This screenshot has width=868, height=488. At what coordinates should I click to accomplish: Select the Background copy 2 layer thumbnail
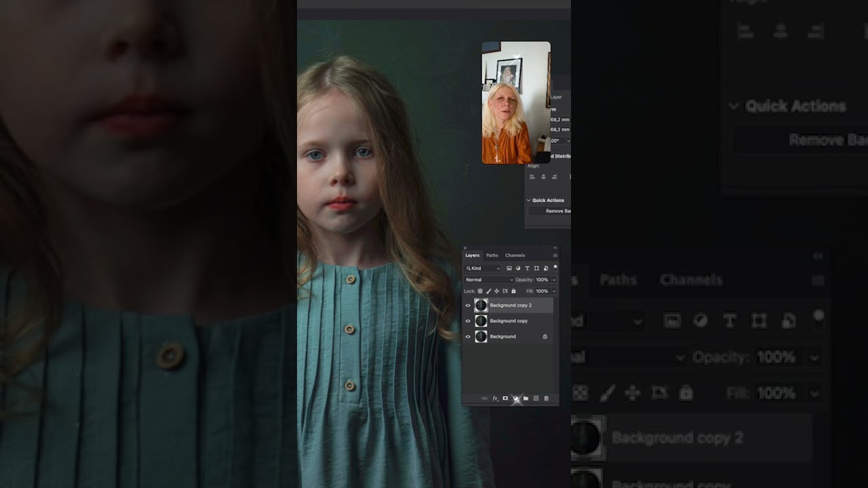coord(481,306)
